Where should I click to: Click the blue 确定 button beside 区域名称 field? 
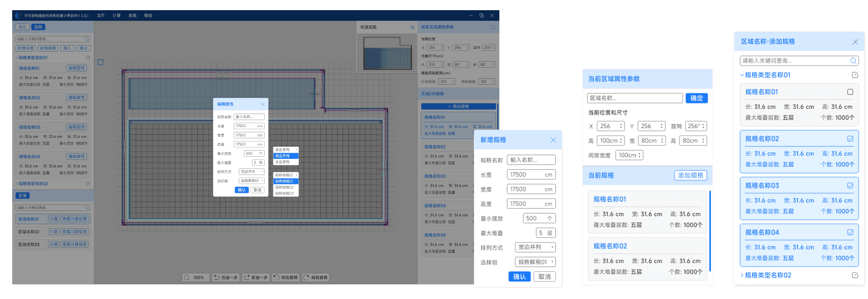[697, 98]
